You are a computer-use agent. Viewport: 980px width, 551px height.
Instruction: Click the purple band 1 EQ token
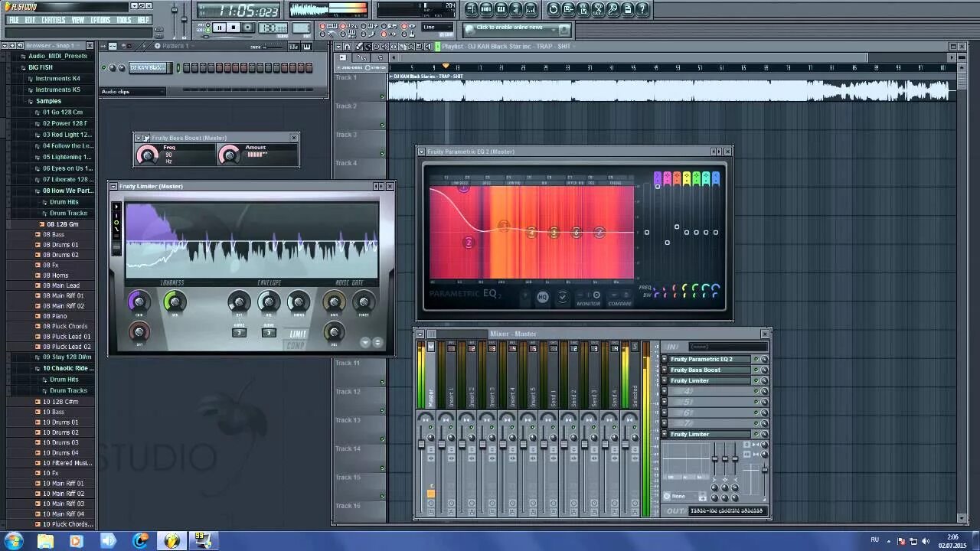(x=657, y=178)
